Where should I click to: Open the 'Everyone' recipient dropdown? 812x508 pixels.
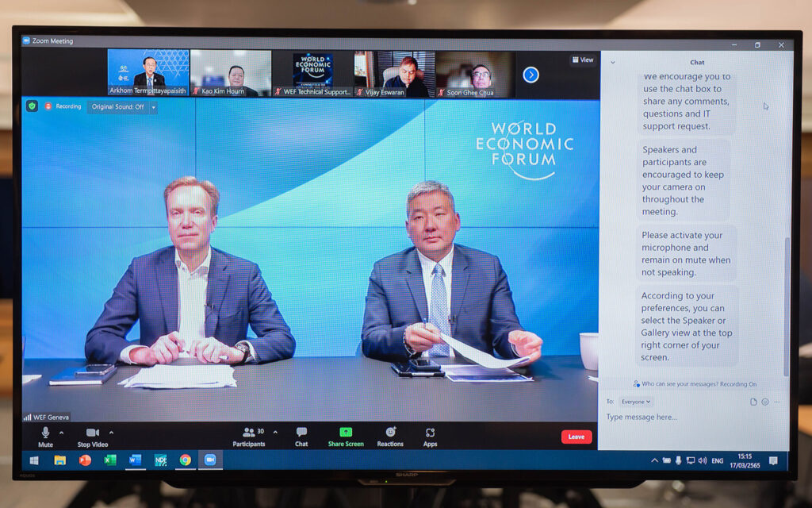click(x=635, y=402)
